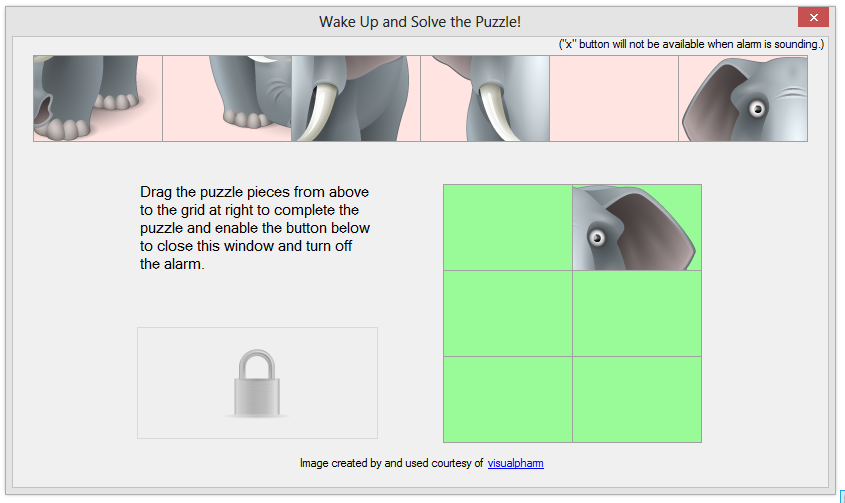Image resolution: width=845 pixels, height=503 pixels.
Task: Pick the second strip piece with single foot
Action: point(227,98)
